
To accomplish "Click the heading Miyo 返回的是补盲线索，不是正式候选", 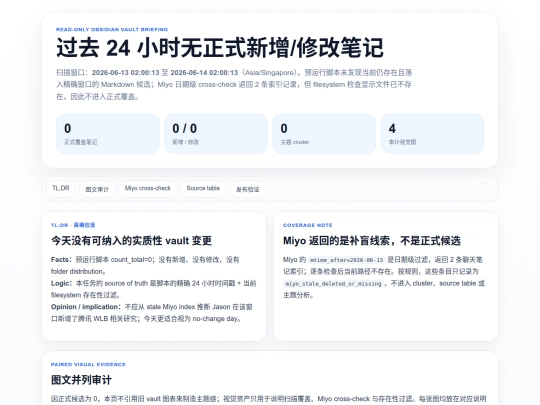I will pyautogui.click(x=372, y=240).
